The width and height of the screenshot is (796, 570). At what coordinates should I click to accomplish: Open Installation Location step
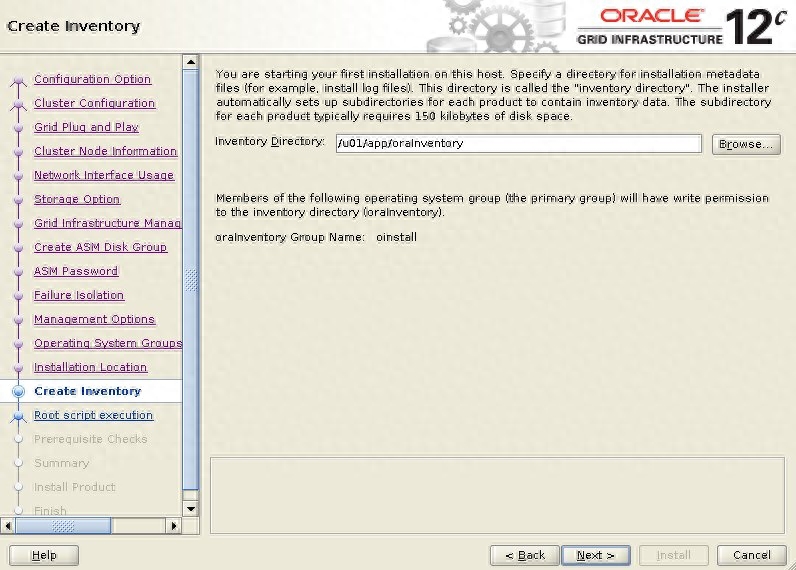tap(90, 367)
